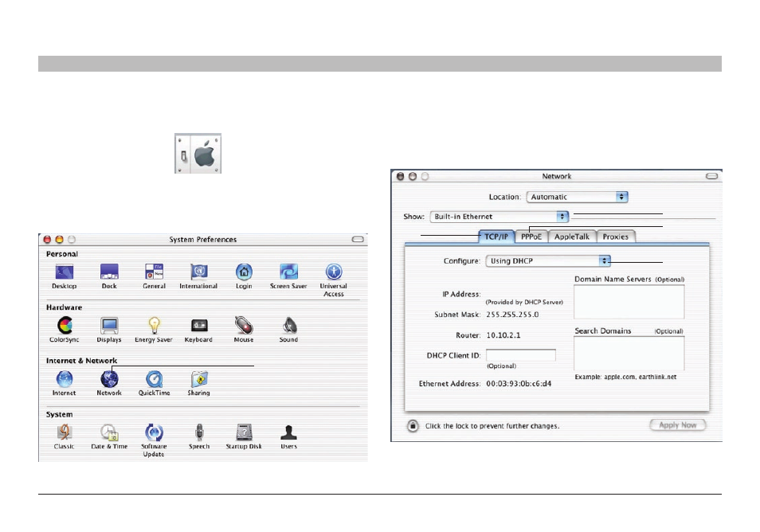Click the "Hardware" section heading

(64, 307)
